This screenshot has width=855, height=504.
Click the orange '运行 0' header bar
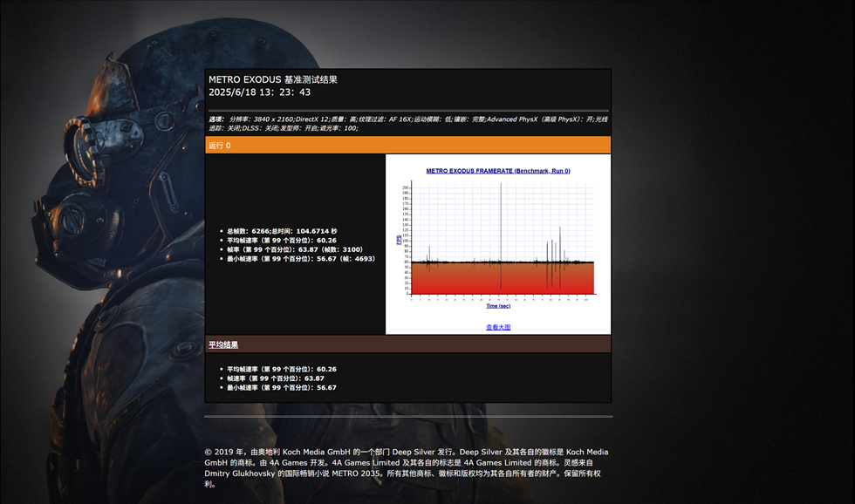tap(408, 145)
